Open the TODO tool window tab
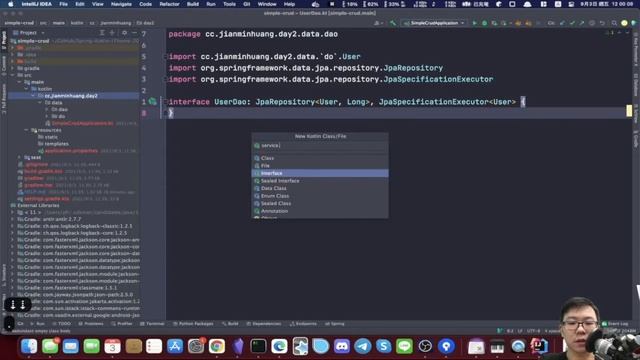The image size is (640, 360). coord(62,324)
